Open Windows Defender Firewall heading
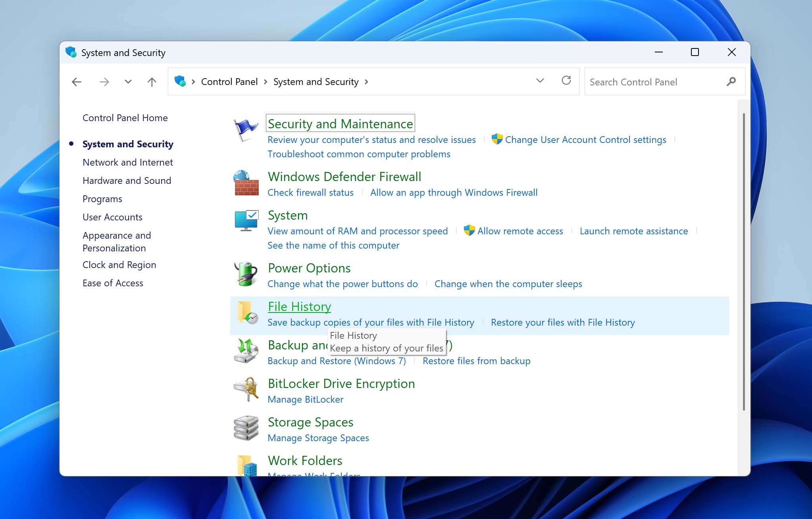 (344, 177)
